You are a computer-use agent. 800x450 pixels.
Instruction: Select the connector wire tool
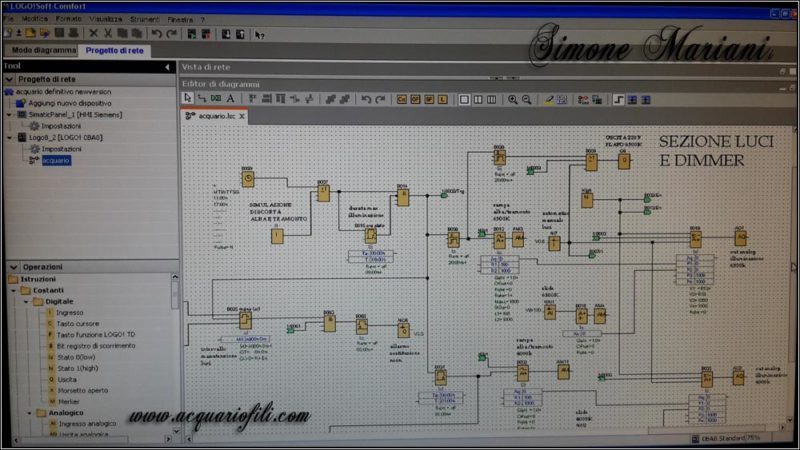click(202, 99)
